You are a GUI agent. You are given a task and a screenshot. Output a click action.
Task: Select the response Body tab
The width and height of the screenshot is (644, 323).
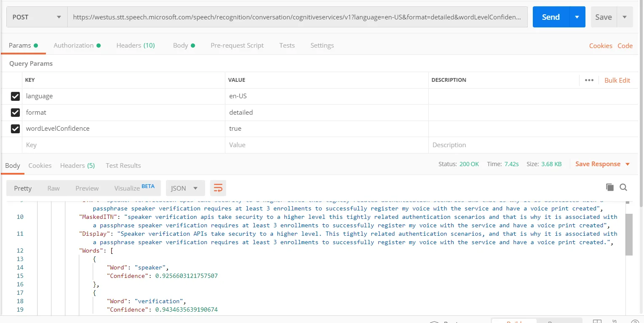(13, 166)
